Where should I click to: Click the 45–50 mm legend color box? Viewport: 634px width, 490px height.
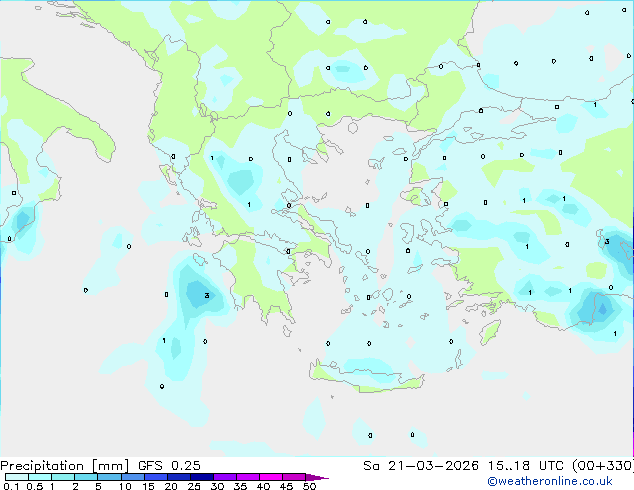tap(294, 477)
